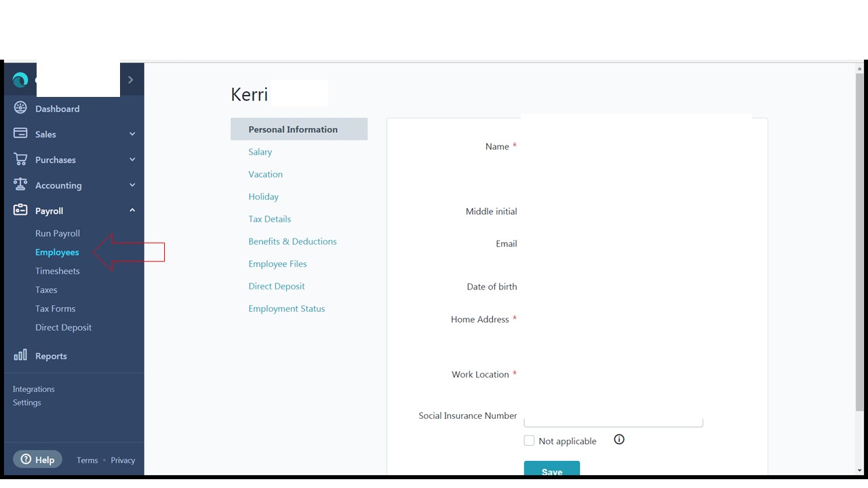
Task: Select Employees in the Payroll submenu
Action: pyautogui.click(x=57, y=252)
